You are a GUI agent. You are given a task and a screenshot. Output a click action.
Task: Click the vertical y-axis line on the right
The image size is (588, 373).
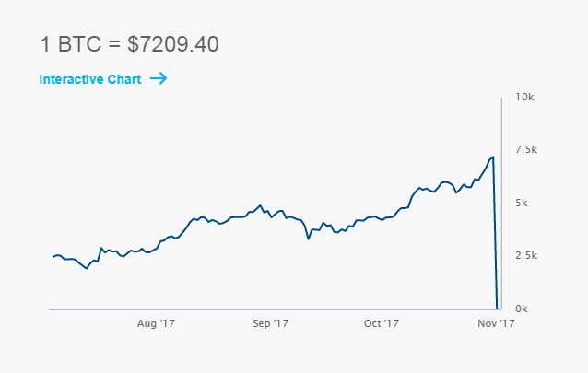tap(501, 203)
